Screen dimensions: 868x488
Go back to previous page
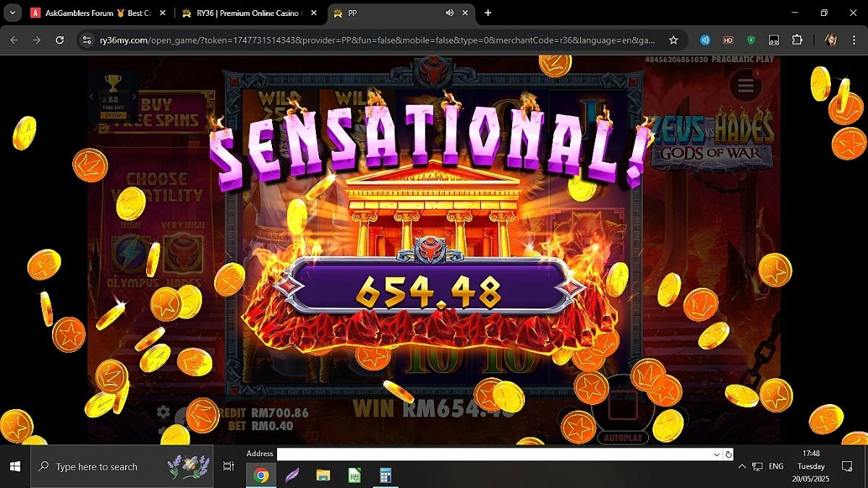(14, 40)
